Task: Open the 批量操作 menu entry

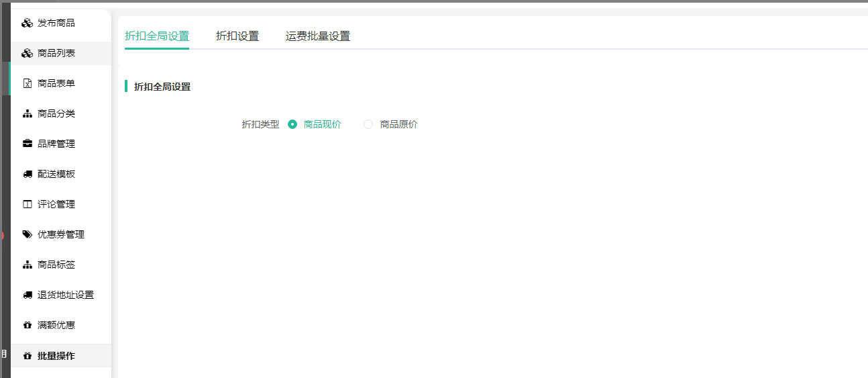Action: pos(56,356)
